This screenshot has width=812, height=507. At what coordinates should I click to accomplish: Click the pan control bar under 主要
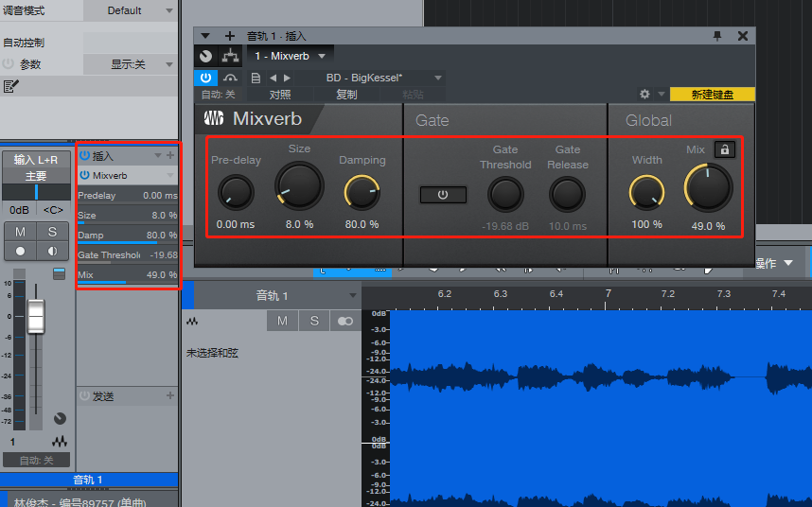tap(36, 192)
